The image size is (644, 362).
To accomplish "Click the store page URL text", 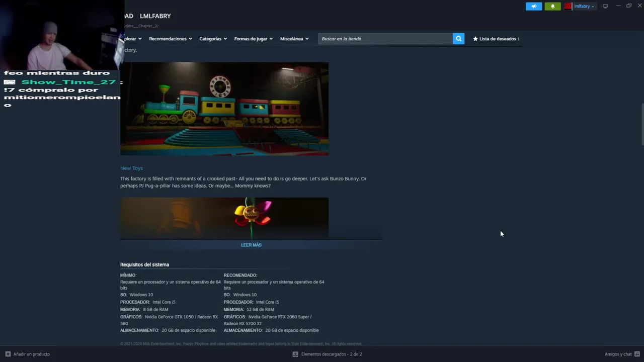I will [x=141, y=26].
